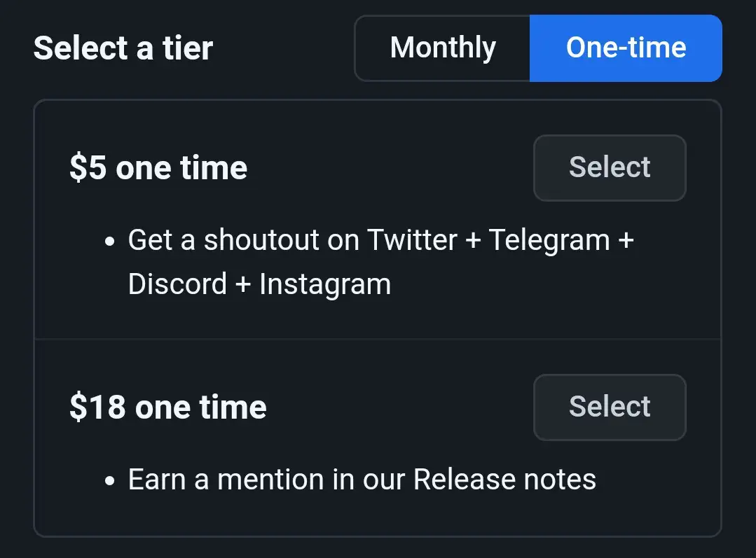
Task: Click the 'Select a tier' heading
Action: pyautogui.click(x=123, y=48)
